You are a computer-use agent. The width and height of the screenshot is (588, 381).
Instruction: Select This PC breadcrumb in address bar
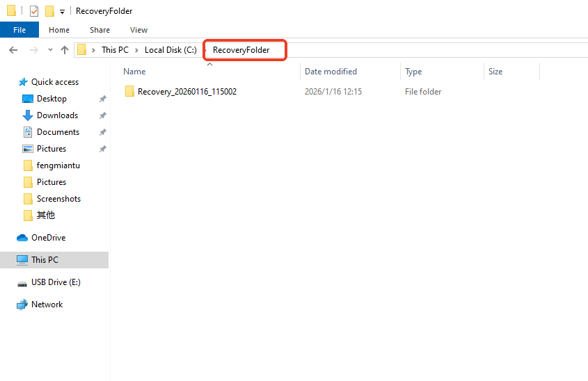115,50
